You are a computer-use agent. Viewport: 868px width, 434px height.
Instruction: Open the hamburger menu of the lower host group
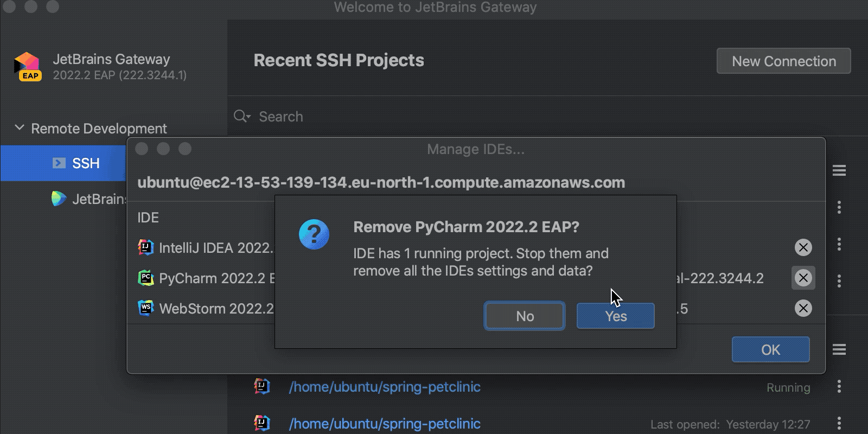point(839,349)
